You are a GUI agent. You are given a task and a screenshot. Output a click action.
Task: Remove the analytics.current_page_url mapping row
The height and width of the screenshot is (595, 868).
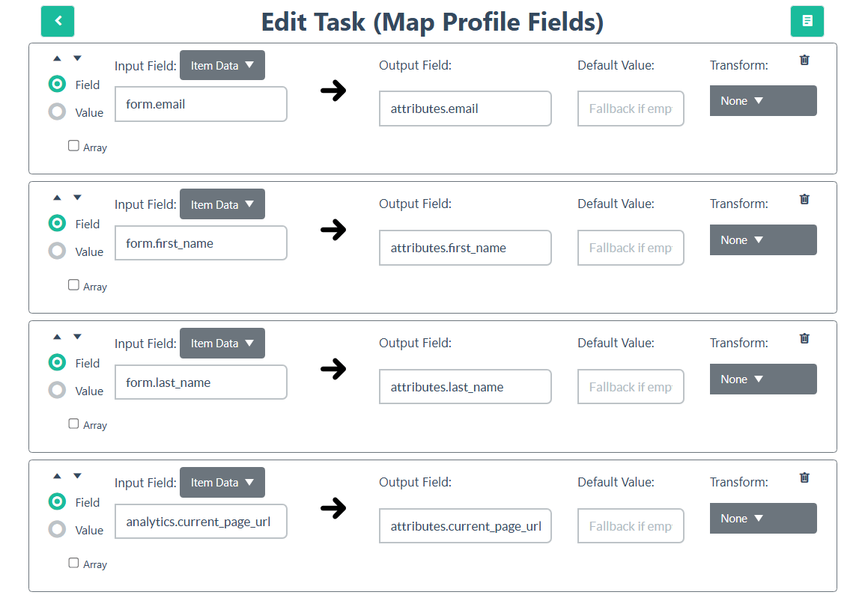tap(804, 477)
